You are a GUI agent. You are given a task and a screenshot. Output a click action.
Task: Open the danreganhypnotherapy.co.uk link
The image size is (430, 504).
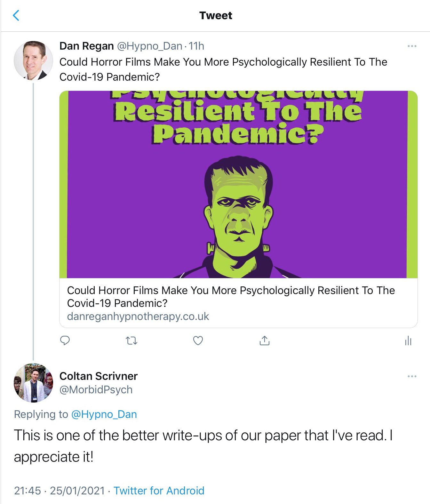click(x=138, y=316)
